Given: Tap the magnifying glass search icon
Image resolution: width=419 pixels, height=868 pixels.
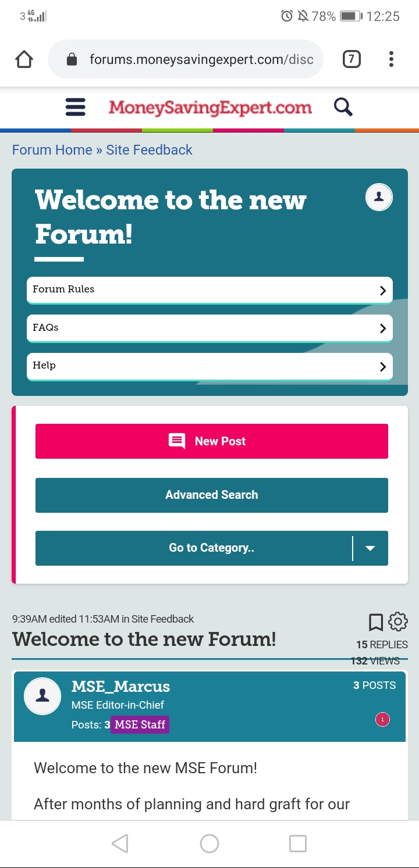Looking at the screenshot, I should (343, 107).
